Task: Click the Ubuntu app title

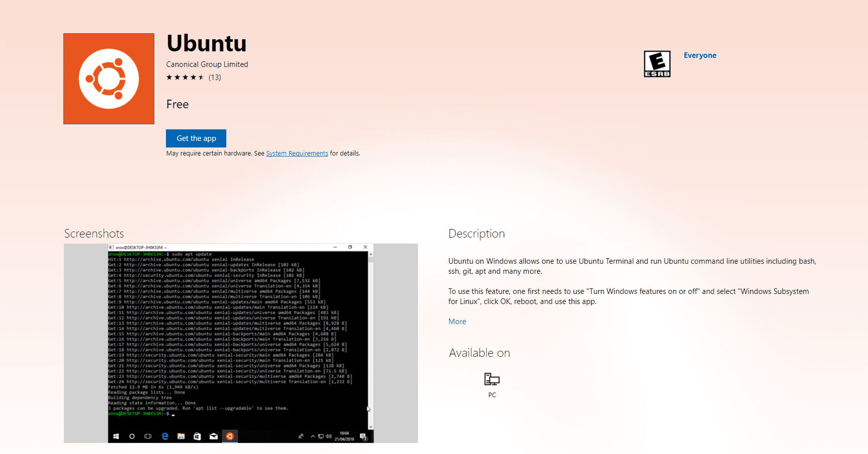Action: 207,43
